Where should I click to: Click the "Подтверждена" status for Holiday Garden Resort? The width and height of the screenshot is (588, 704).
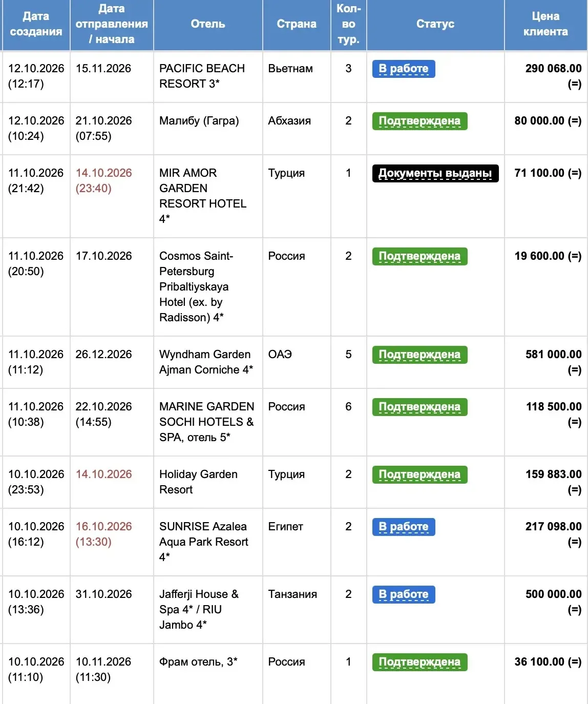pos(419,474)
